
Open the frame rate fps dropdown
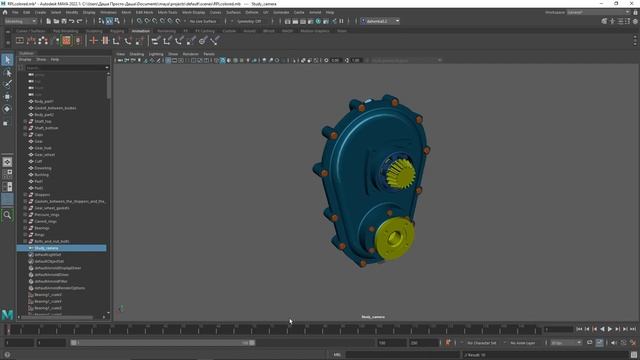point(566,343)
